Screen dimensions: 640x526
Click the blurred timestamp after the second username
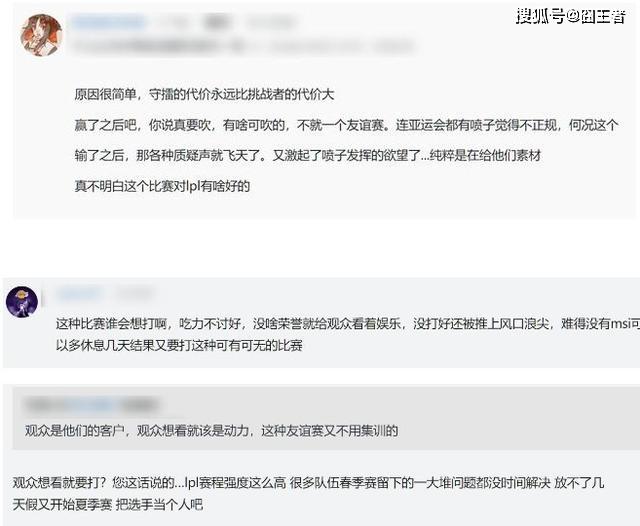click(134, 293)
